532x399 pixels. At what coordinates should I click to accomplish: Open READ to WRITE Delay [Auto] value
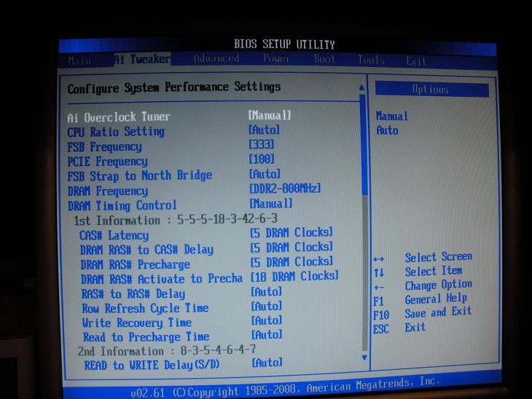(267, 363)
